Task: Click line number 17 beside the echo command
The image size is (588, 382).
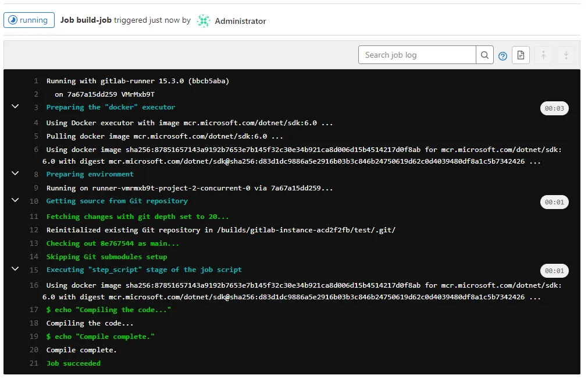Action: (x=34, y=310)
